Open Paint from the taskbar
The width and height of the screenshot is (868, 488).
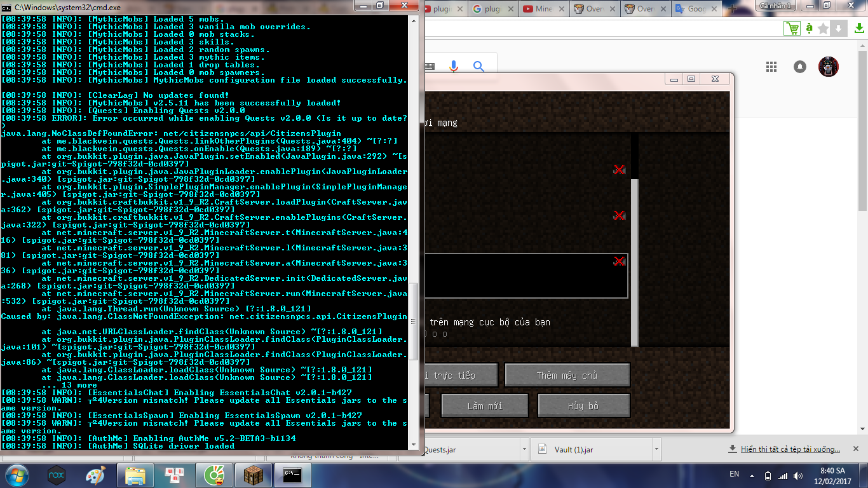[96, 475]
